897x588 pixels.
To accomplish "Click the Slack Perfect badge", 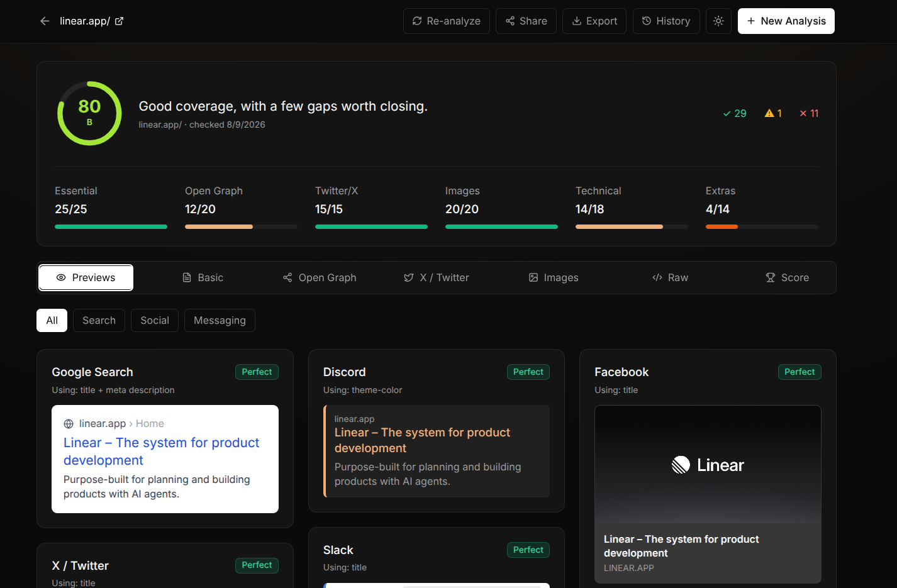I will (528, 550).
